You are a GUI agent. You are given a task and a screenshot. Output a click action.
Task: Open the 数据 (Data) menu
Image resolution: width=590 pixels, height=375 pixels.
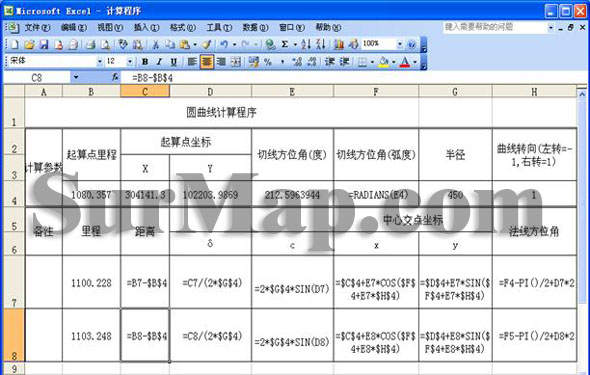pyautogui.click(x=255, y=27)
